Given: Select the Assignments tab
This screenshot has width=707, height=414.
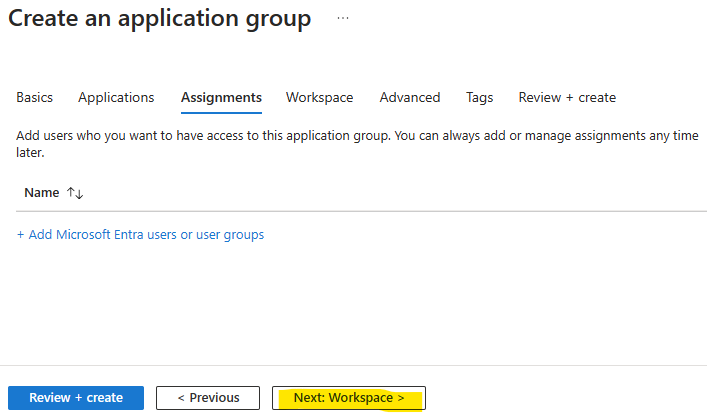Looking at the screenshot, I should 221,97.
